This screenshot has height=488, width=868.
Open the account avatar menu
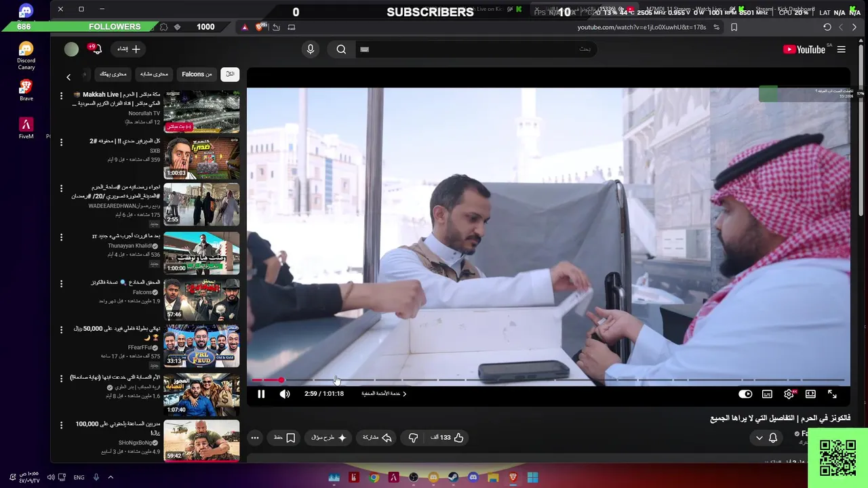click(71, 49)
